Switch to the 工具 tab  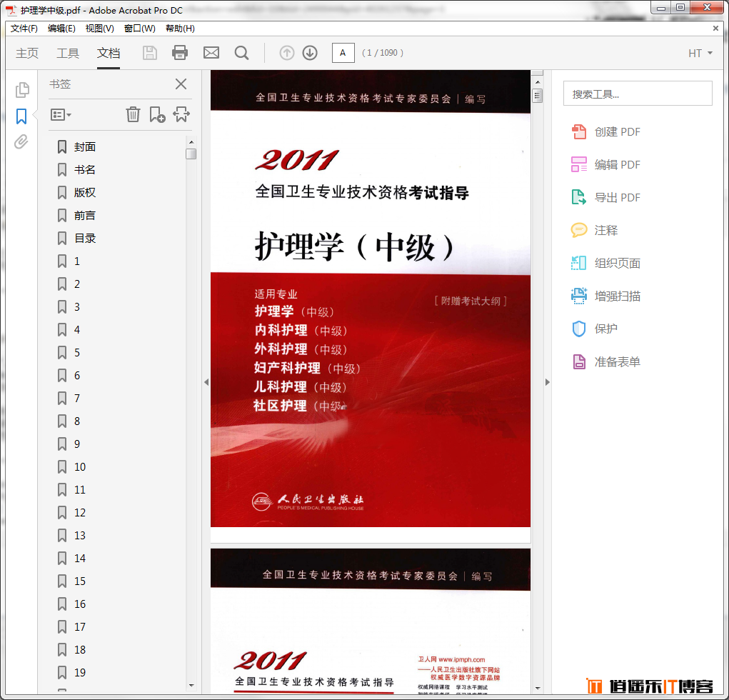click(68, 54)
